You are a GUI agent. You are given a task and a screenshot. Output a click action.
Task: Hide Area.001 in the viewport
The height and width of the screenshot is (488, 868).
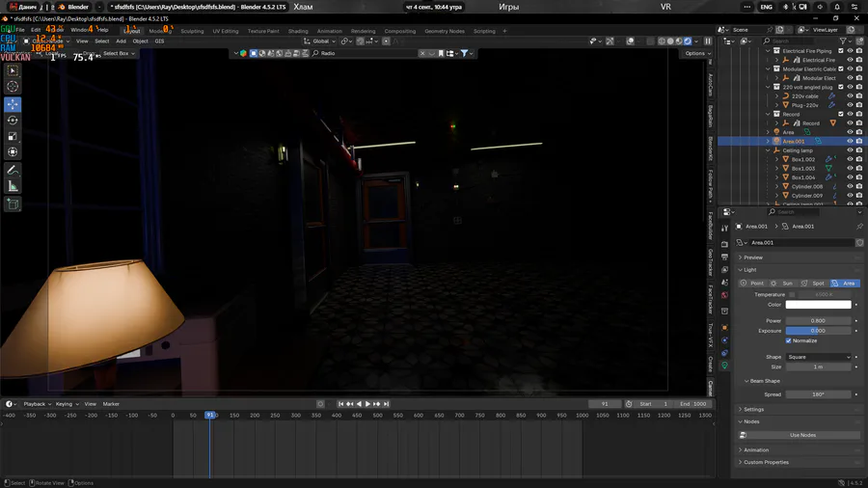point(851,141)
